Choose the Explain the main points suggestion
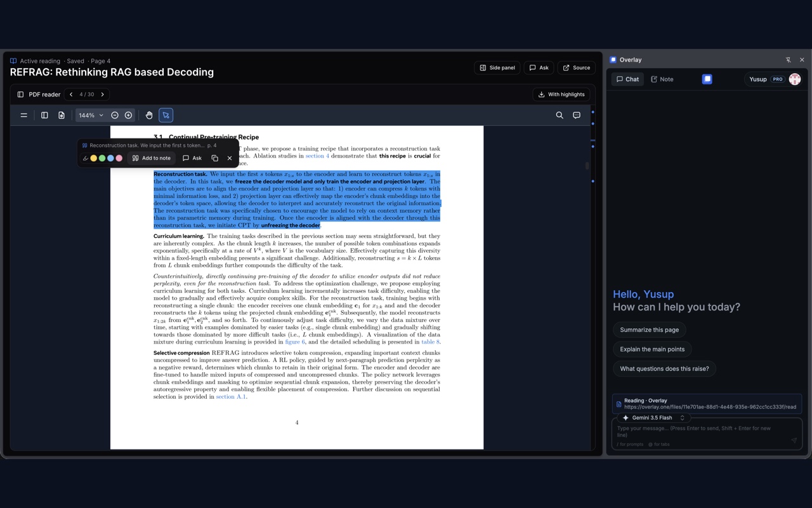Image resolution: width=812 pixels, height=508 pixels. (652, 349)
